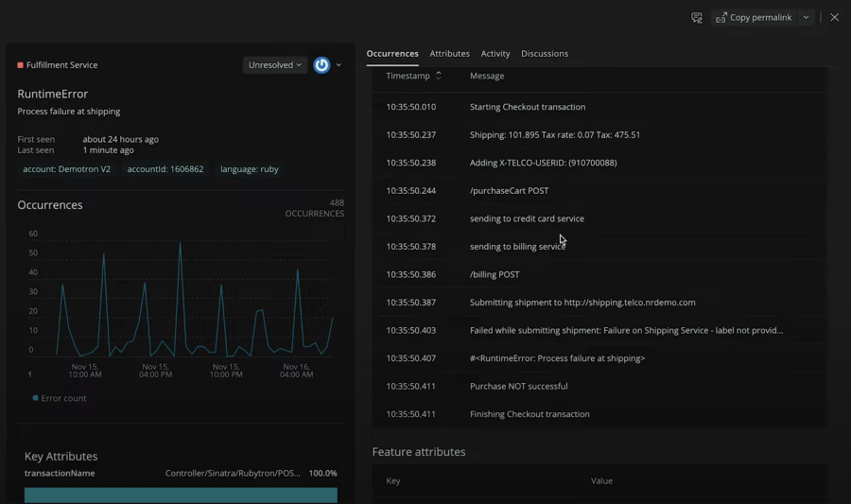This screenshot has height=504, width=851.
Task: Select '#<RuntimeError: Process failure' log row
Action: 599,358
